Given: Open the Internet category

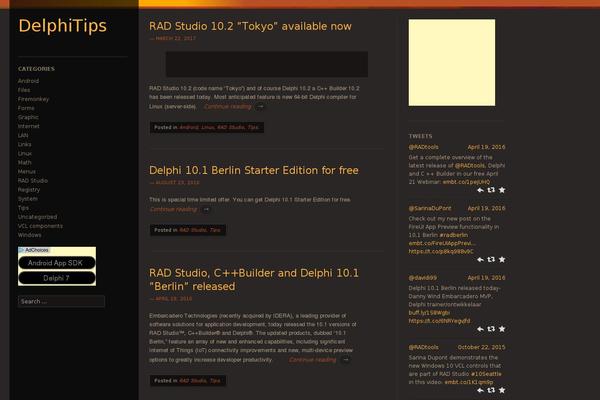Looking at the screenshot, I should coord(28,126).
